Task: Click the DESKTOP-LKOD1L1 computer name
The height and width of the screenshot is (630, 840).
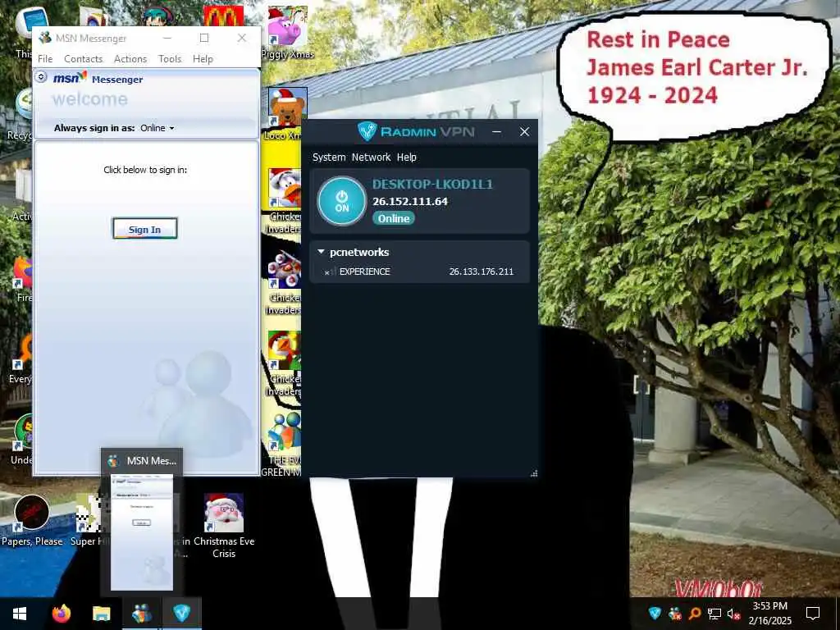Action: click(432, 185)
